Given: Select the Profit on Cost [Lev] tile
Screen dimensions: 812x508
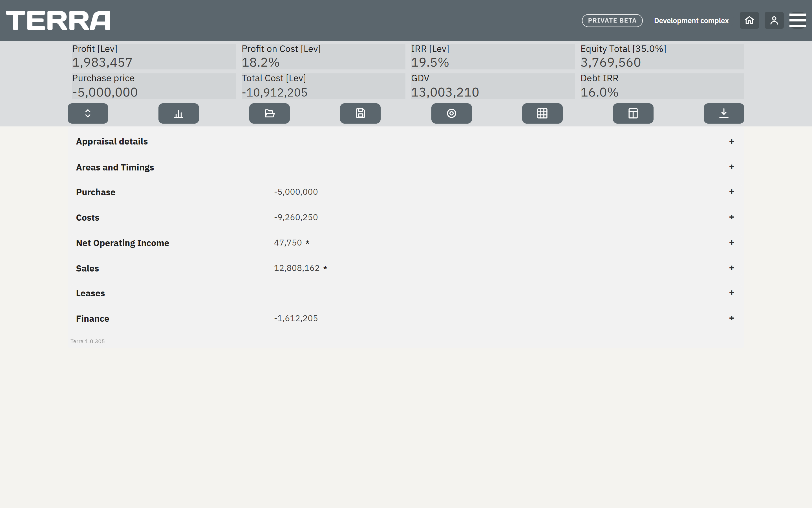Looking at the screenshot, I should (323, 56).
